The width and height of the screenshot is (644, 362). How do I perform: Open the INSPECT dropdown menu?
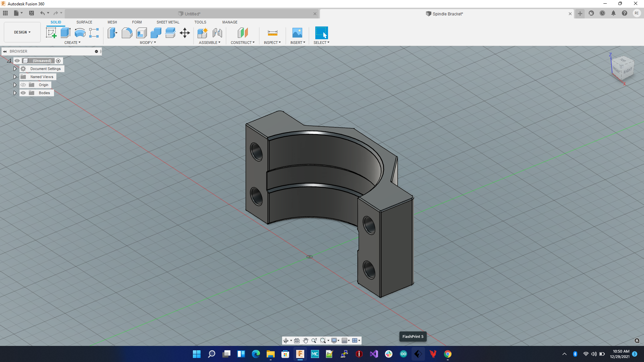272,43
